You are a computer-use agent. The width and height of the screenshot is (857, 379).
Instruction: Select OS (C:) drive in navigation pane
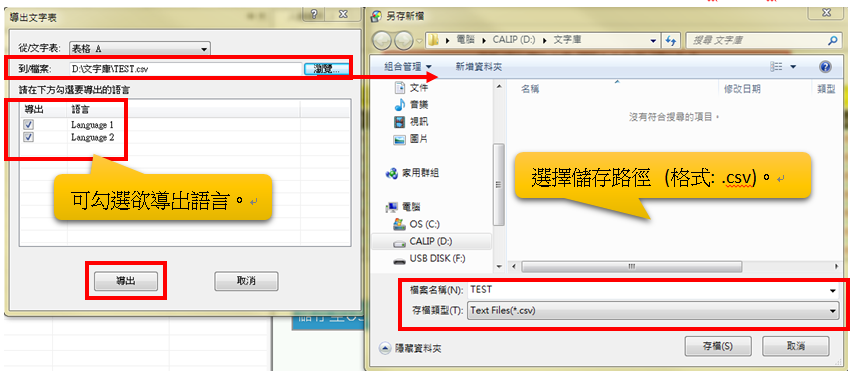point(418,224)
